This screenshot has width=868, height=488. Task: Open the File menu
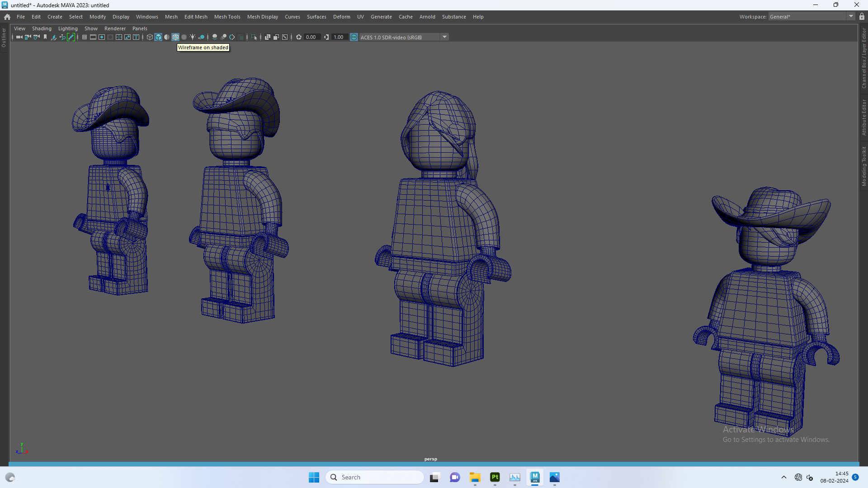pyautogui.click(x=21, y=17)
